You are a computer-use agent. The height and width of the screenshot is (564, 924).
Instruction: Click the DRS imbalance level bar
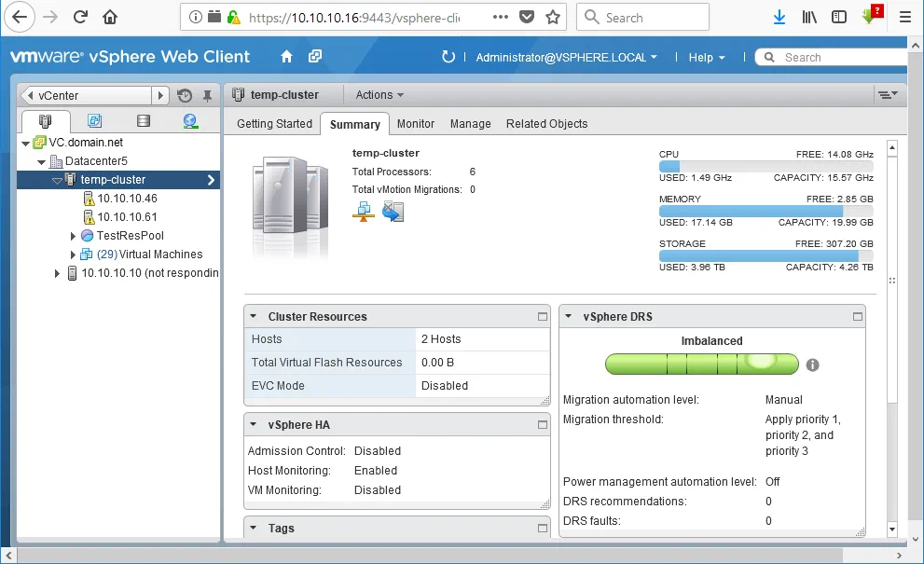click(x=701, y=364)
